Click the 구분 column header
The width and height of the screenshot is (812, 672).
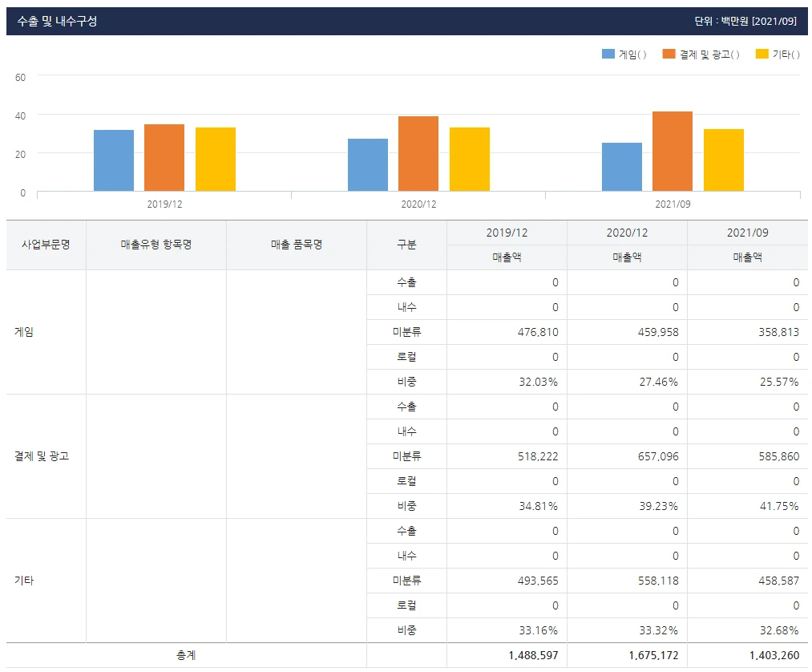[406, 245]
